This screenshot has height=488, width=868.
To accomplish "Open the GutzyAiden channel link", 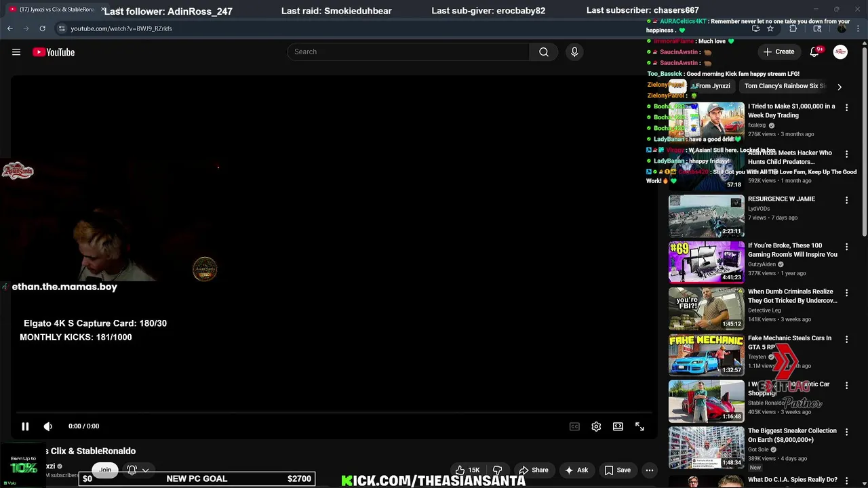I will click(x=762, y=264).
